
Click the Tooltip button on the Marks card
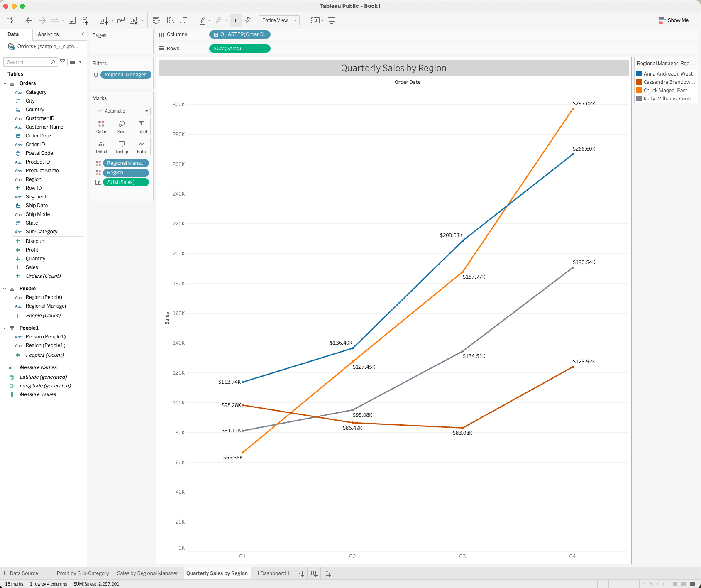tap(121, 147)
